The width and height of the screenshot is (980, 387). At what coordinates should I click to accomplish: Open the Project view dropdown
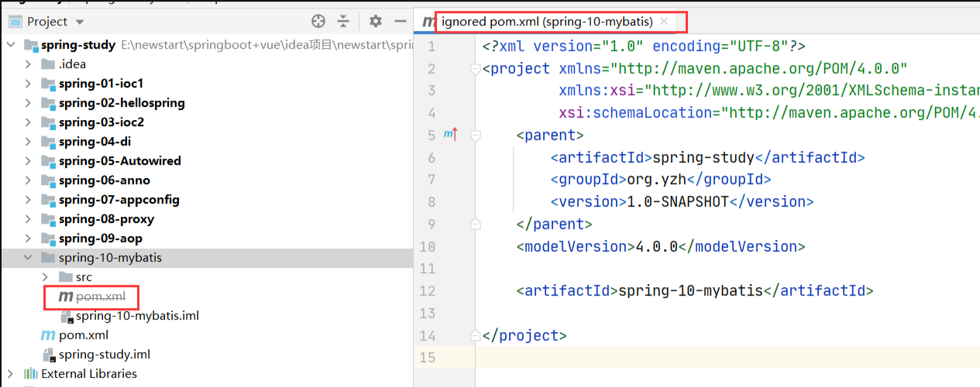81,22
